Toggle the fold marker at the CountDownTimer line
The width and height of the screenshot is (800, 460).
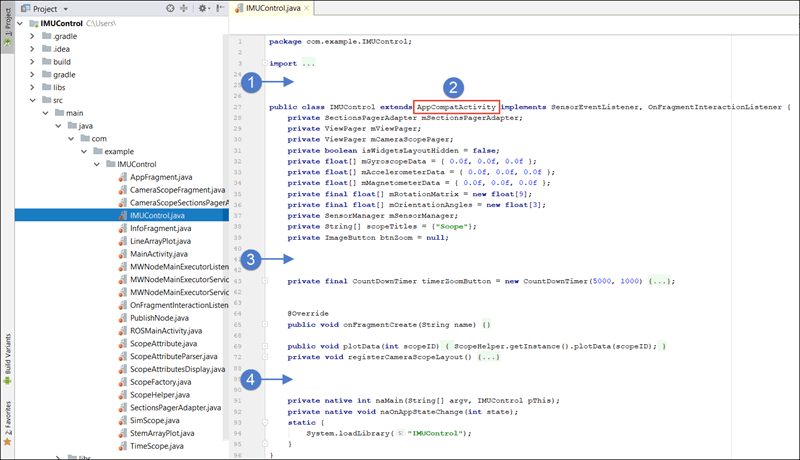(x=264, y=281)
